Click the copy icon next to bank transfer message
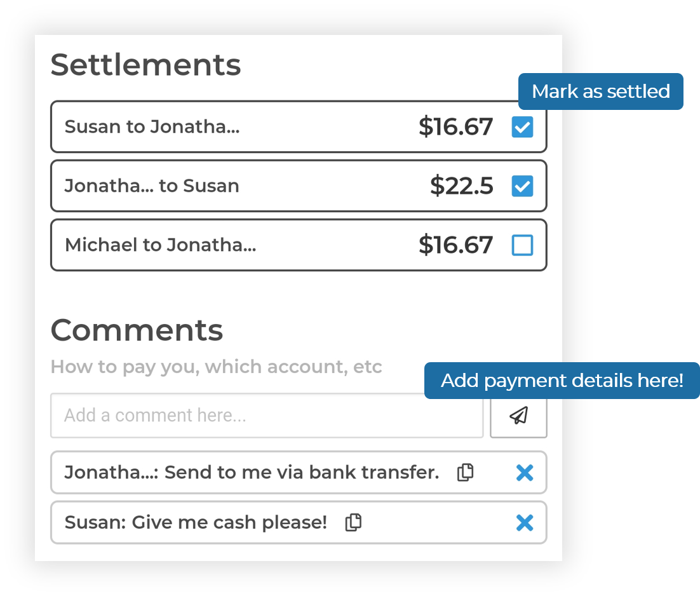The height and width of the screenshot is (596, 700). 464,473
